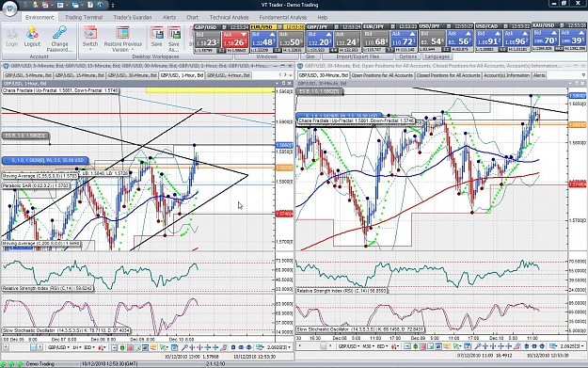The width and height of the screenshot is (588, 368).
Task: Open the Fundamental Analysis ribbon tab
Action: tap(283, 17)
